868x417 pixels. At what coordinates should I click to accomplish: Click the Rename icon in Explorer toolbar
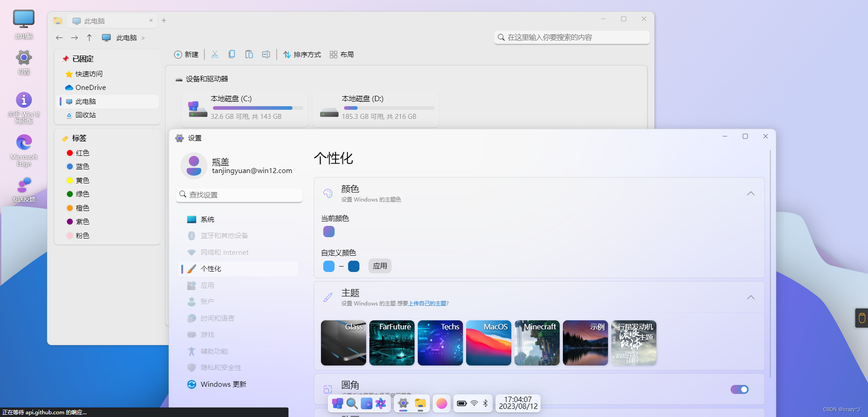pyautogui.click(x=266, y=54)
